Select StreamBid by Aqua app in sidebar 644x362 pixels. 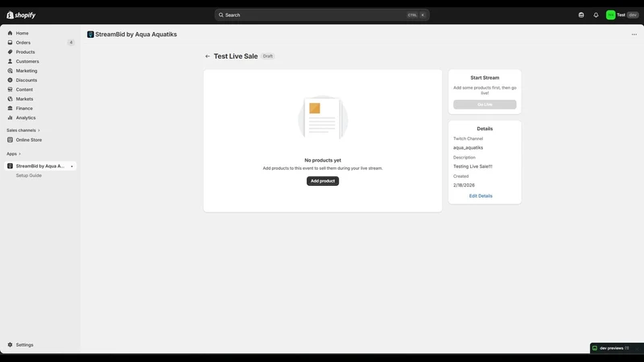pyautogui.click(x=39, y=167)
